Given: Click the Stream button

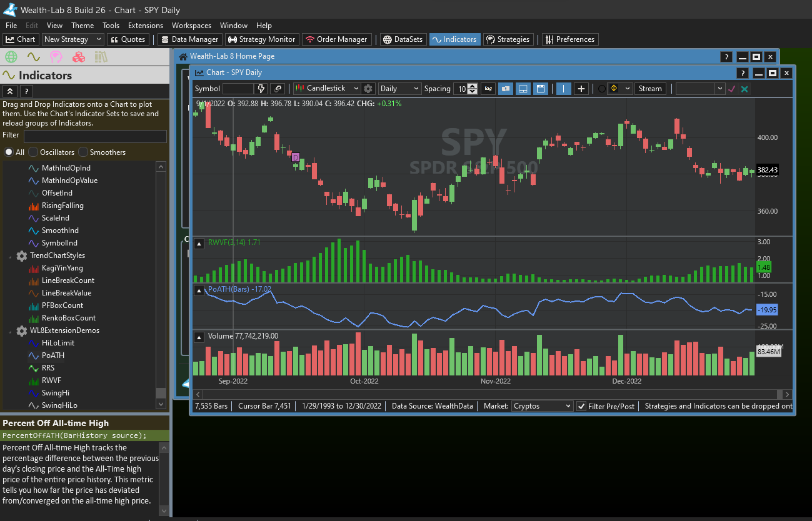Looking at the screenshot, I should (649, 89).
